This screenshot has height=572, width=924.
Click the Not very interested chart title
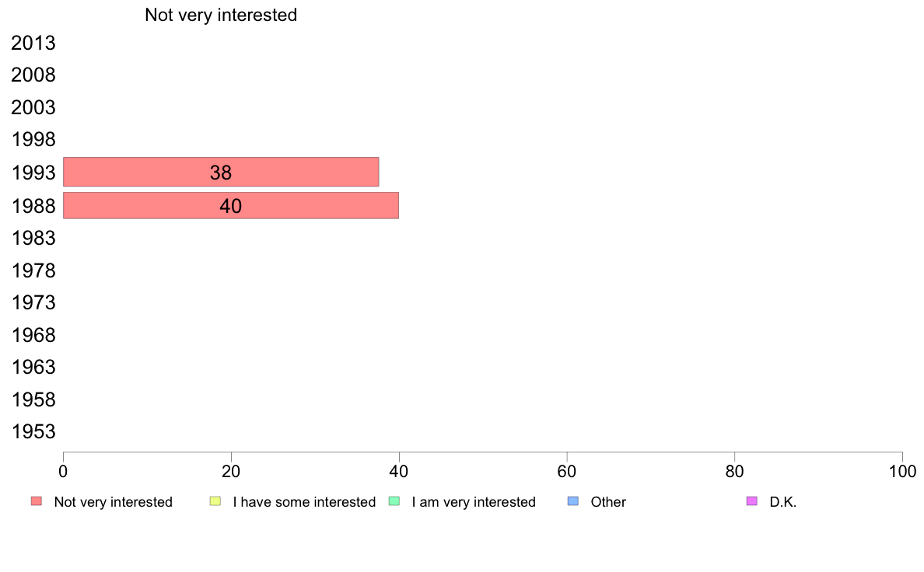tap(221, 15)
